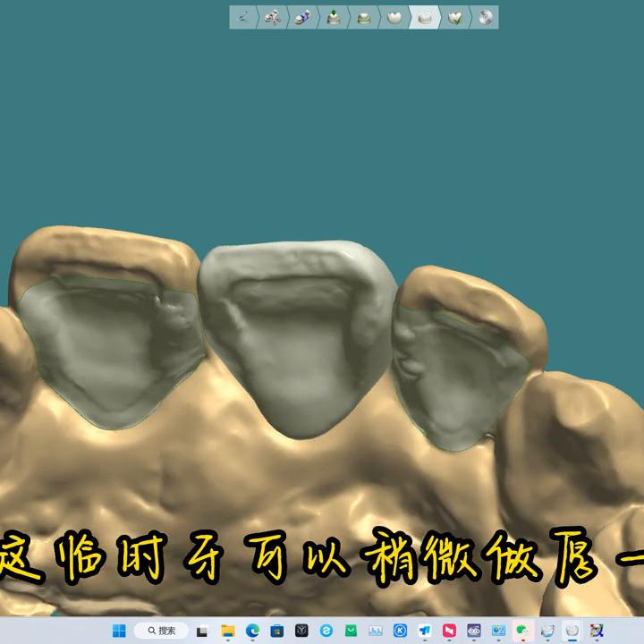The width and height of the screenshot is (644, 644).
Task: Go to the model alignment wizard step
Action: (273, 17)
